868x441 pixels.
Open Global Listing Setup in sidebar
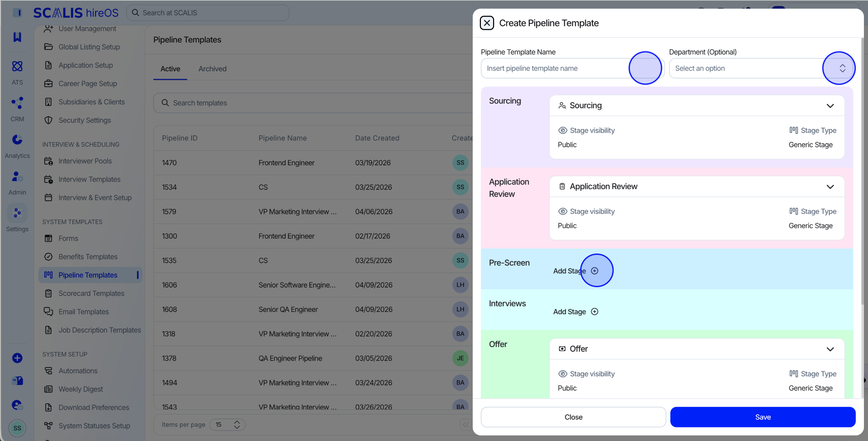90,47
